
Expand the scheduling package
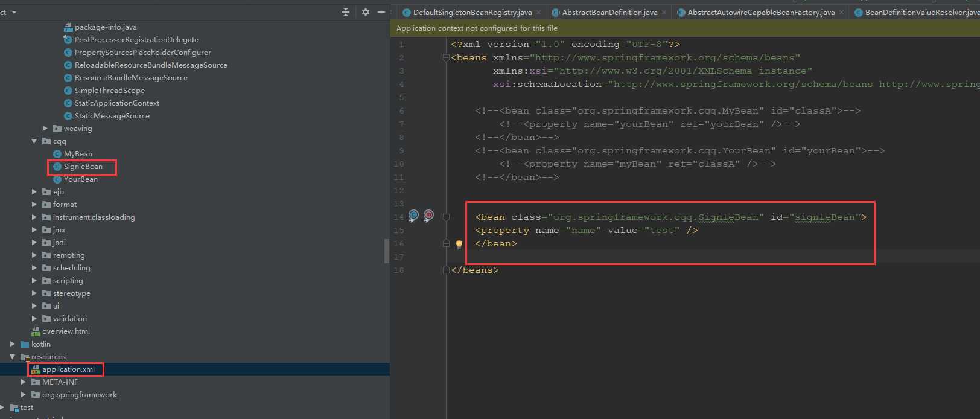click(34, 268)
